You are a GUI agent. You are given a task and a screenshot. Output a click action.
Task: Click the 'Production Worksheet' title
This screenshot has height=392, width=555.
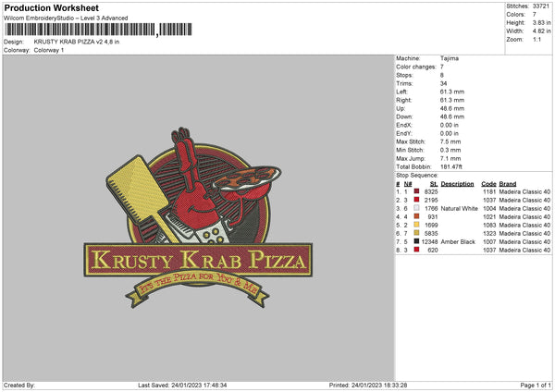pyautogui.click(x=51, y=7)
